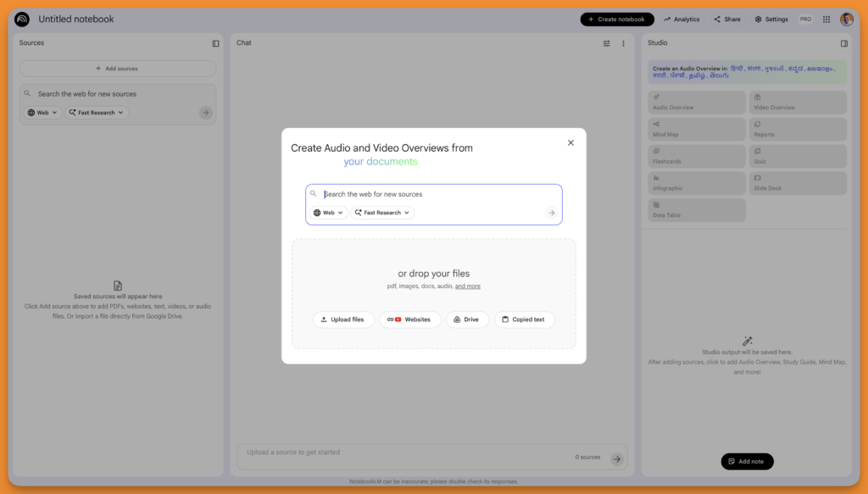Click the Create notebook button
This screenshot has width=868, height=494.
point(617,19)
